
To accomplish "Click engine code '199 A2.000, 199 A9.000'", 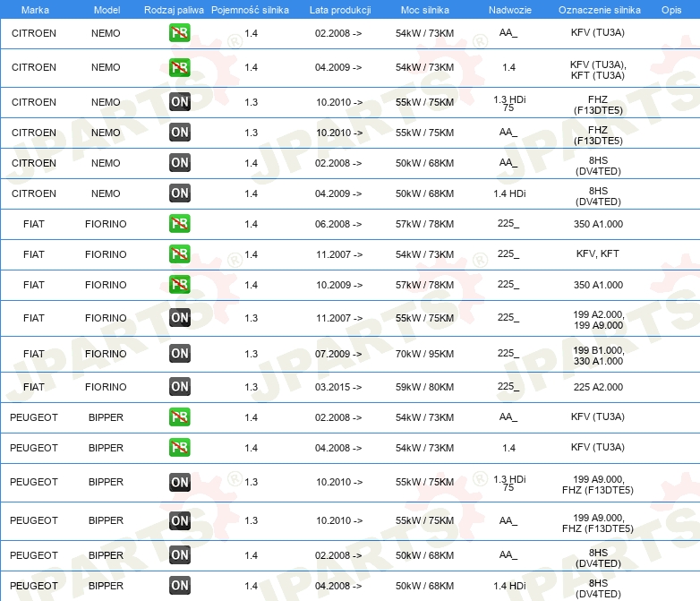I will click(598, 320).
